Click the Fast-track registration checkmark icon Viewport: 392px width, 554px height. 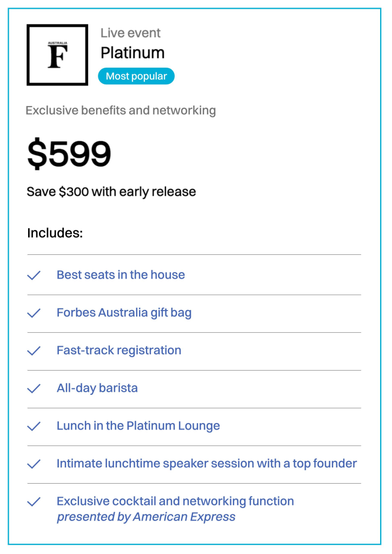click(x=34, y=351)
